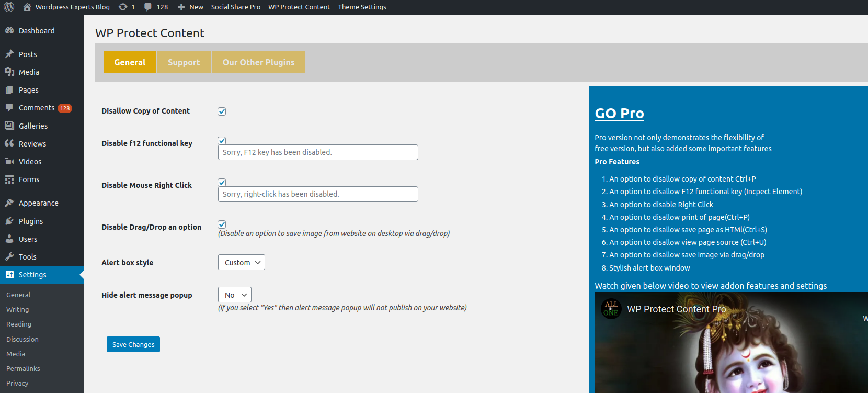Click the plus icon next to New

click(181, 7)
